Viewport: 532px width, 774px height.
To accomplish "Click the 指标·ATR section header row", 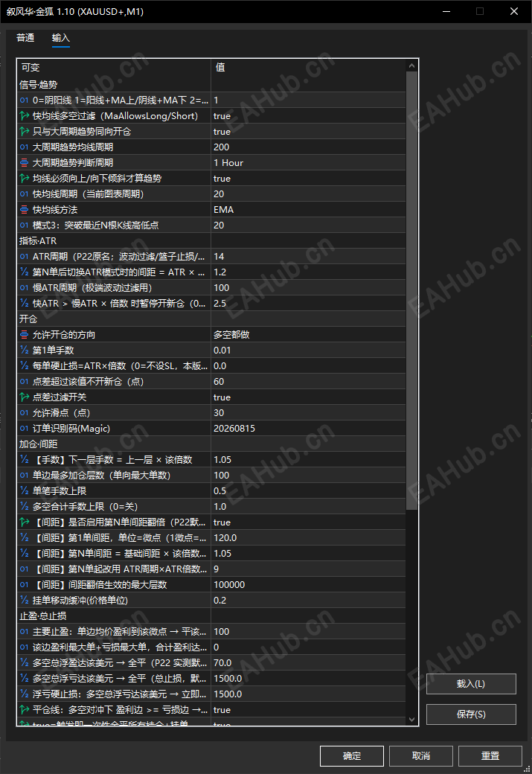I will (212, 241).
